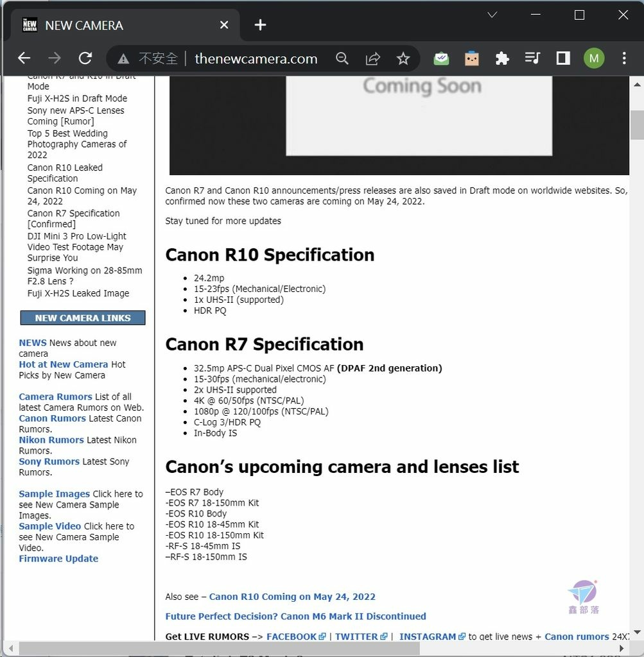Click the text 'In-Body IS'
This screenshot has height=657, width=644.
tap(215, 433)
